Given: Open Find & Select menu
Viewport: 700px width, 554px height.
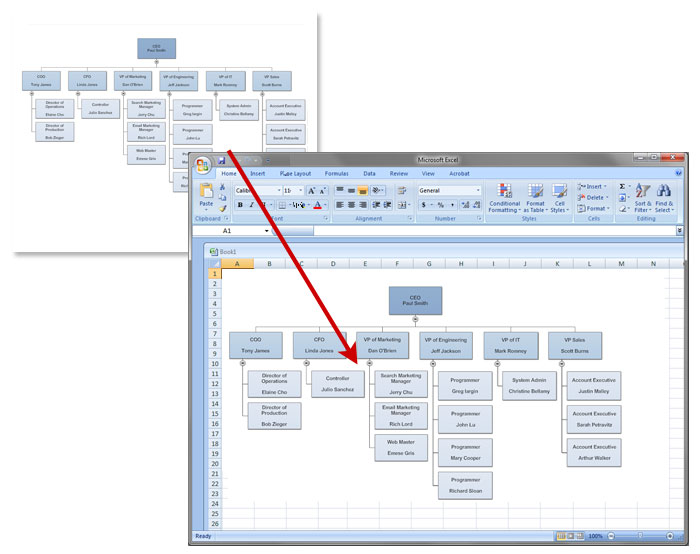Looking at the screenshot, I should [664, 198].
